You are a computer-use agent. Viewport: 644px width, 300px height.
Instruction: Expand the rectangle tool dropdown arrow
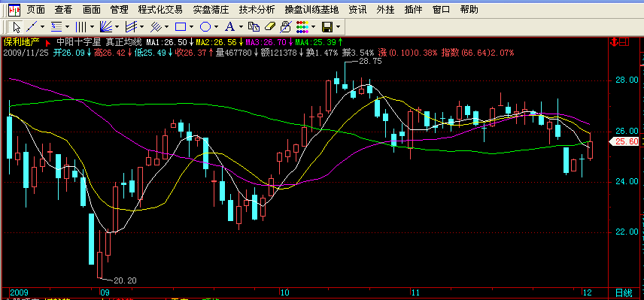pyautogui.click(x=191, y=28)
